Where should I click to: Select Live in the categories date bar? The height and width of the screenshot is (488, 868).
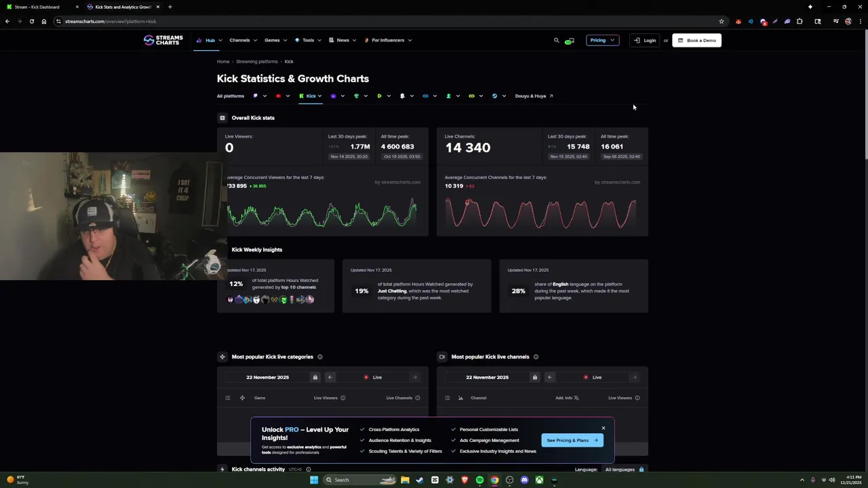coord(373,377)
